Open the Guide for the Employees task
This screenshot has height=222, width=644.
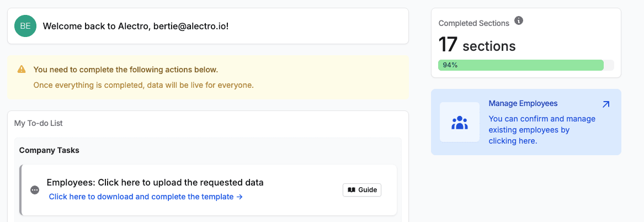[x=362, y=190]
